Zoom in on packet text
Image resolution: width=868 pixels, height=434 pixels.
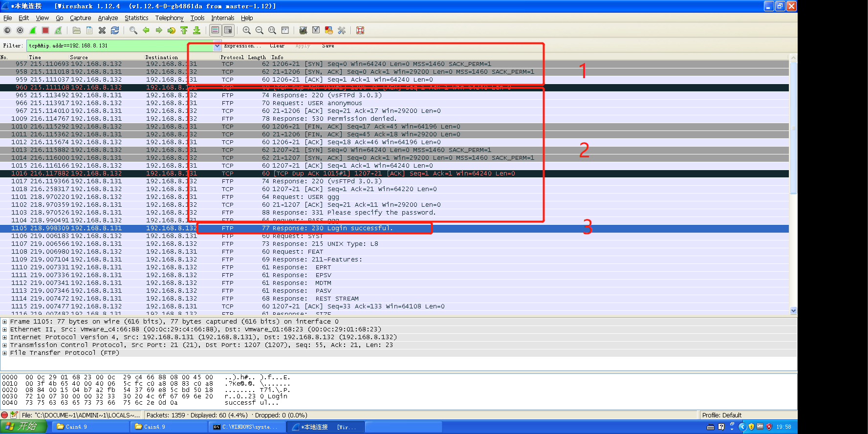[x=247, y=30]
